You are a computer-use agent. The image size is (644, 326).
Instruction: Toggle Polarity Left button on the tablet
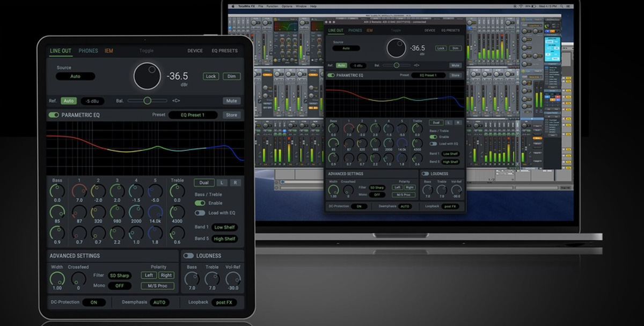point(148,275)
